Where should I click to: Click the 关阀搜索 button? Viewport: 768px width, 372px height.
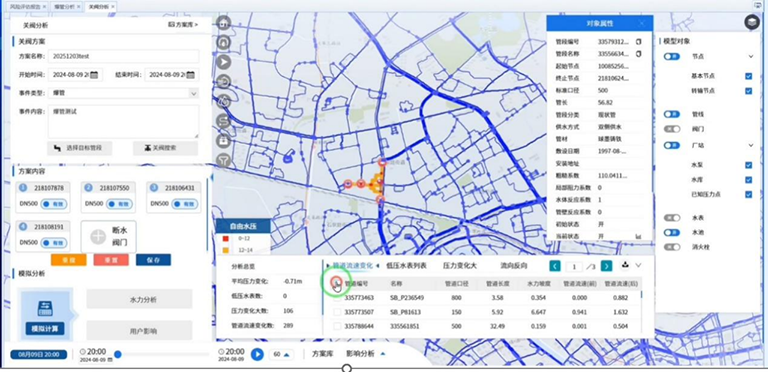[165, 148]
